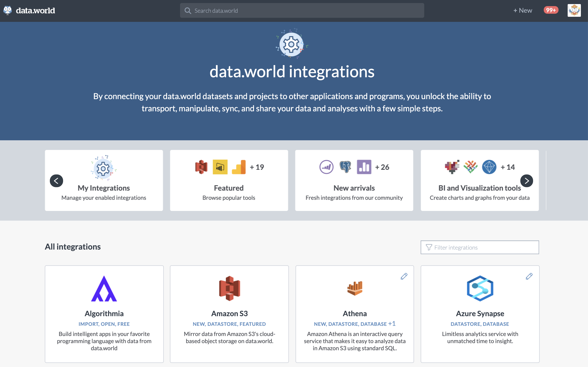Click Create charts and graphs from your data

[480, 198]
